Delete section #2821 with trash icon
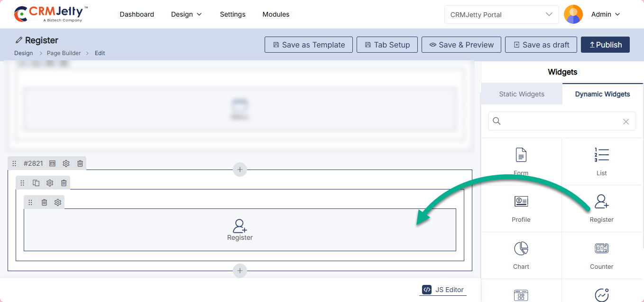Image resolution: width=644 pixels, height=302 pixels. [x=80, y=163]
